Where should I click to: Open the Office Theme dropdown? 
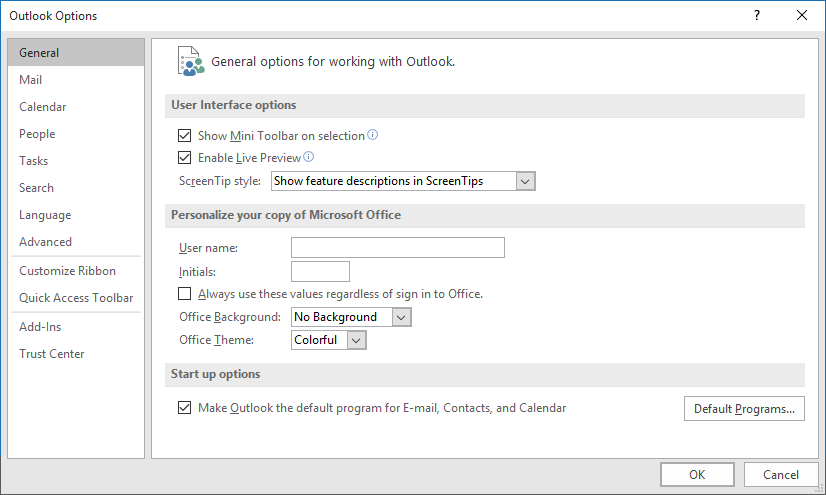[357, 340]
